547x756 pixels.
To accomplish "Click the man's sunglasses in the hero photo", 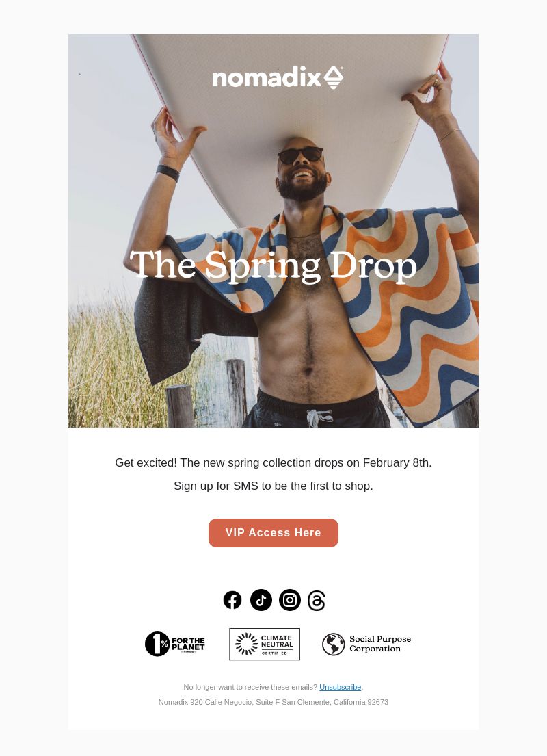I will pyautogui.click(x=301, y=155).
